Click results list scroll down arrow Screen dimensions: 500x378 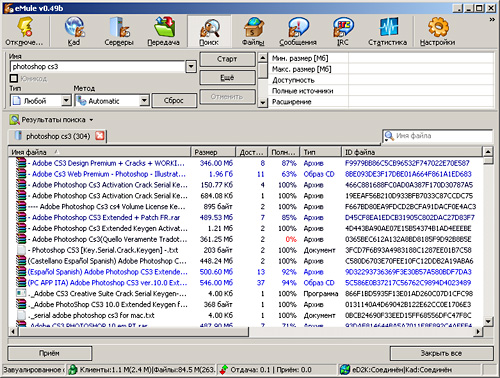(488, 321)
